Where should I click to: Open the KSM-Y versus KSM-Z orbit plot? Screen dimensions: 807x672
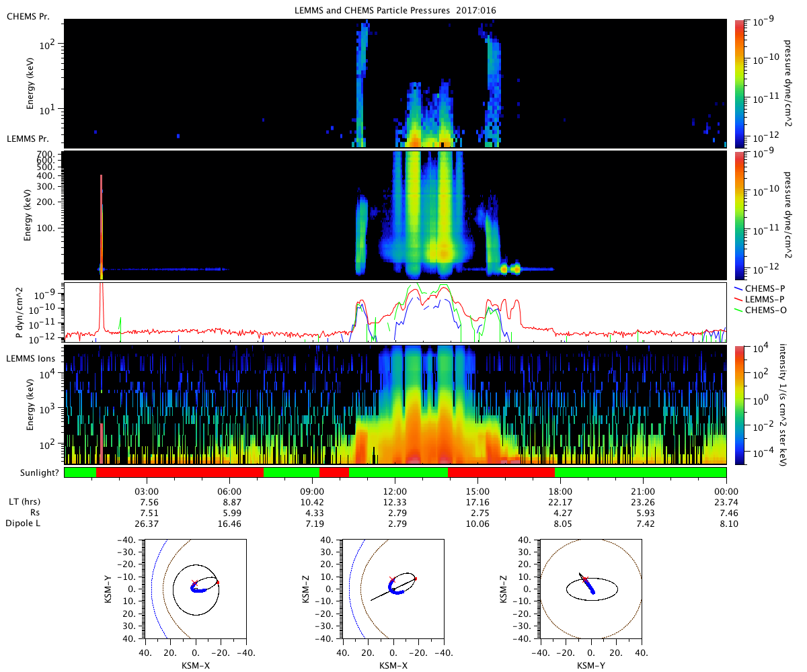point(591,588)
